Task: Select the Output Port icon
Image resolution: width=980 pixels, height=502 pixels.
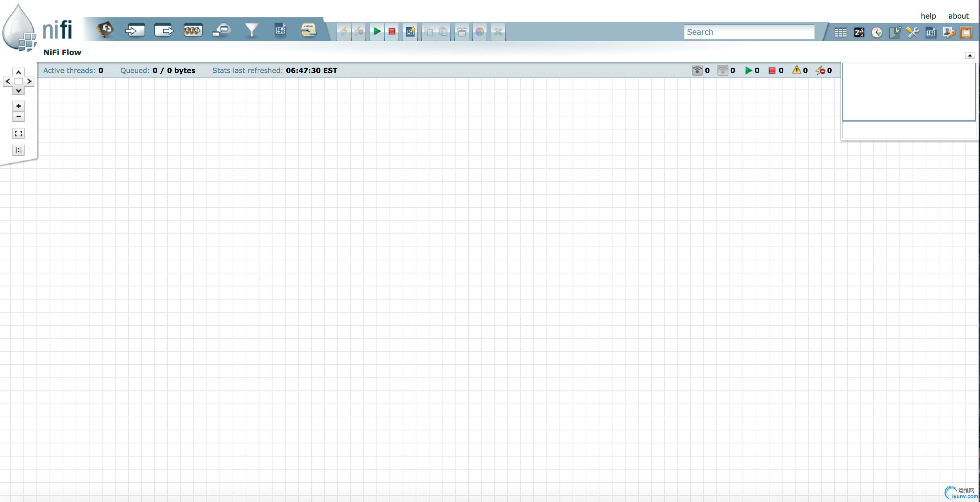Action: click(x=163, y=30)
